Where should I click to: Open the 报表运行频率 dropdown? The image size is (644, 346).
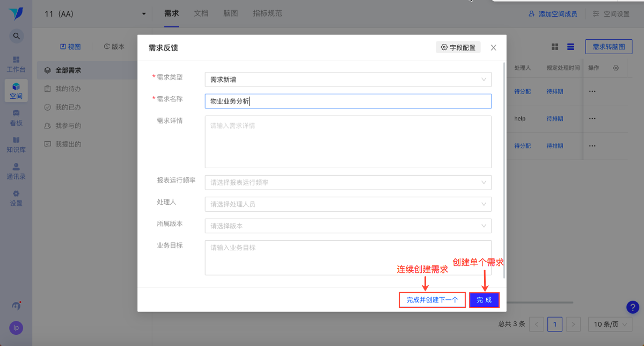point(348,183)
